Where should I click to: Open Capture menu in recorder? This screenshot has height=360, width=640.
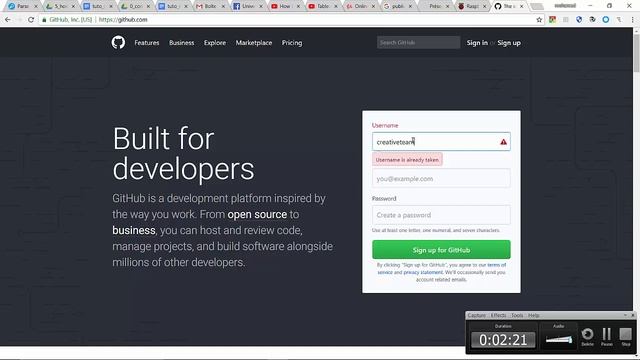(476, 316)
